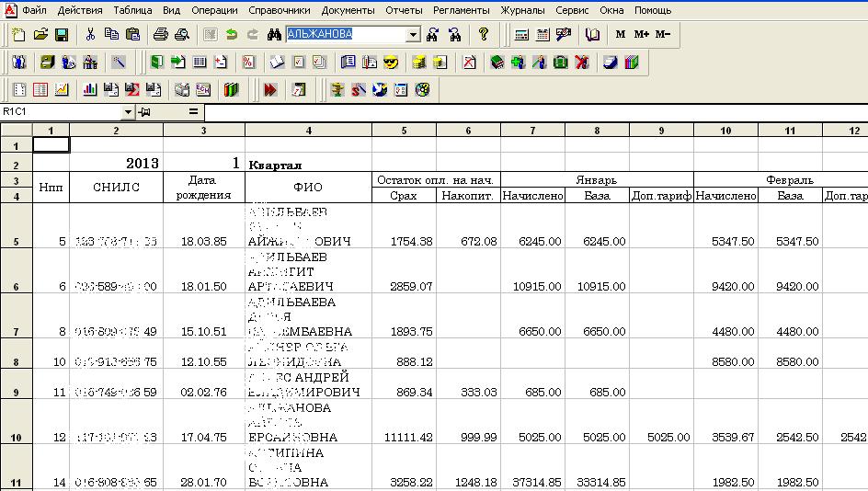
Task: Click the M memory button
Action: (x=621, y=34)
